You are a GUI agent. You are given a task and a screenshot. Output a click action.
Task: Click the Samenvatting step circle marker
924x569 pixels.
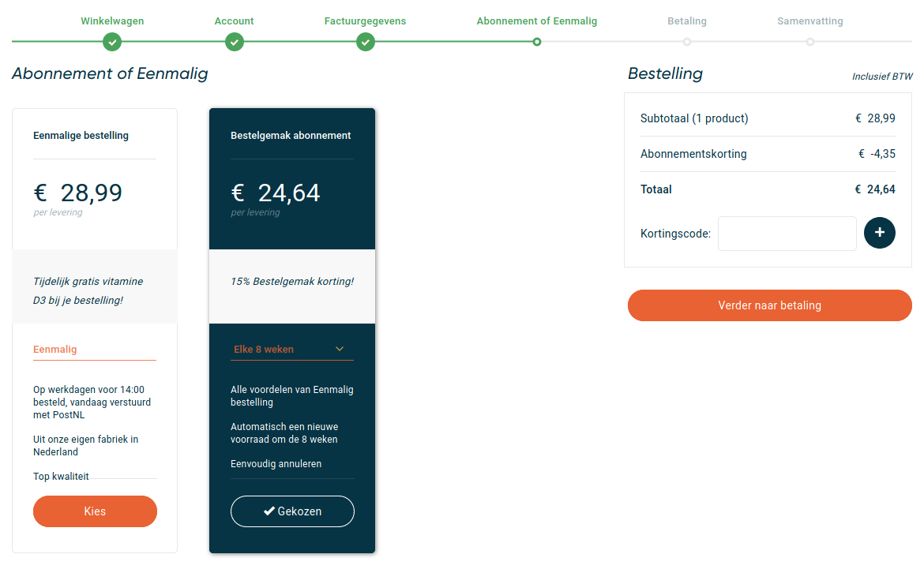click(x=810, y=42)
